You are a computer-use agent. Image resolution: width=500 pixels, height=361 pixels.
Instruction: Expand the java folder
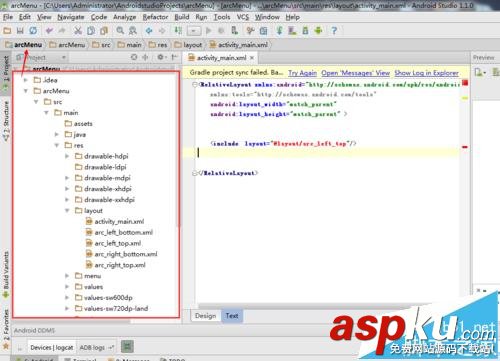point(57,134)
